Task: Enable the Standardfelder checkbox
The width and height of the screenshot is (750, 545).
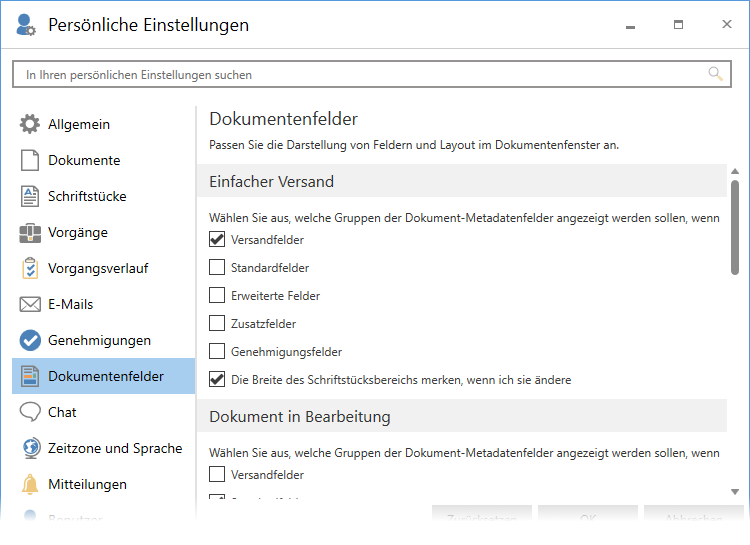Action: pyautogui.click(x=217, y=267)
